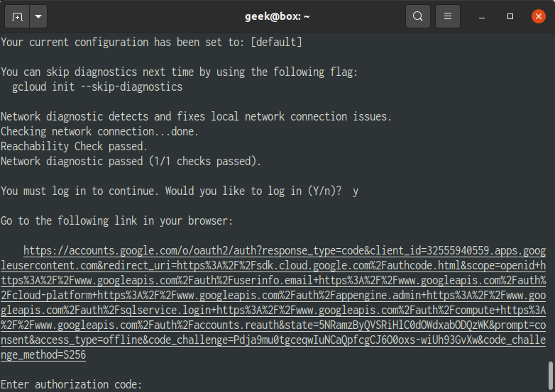This screenshot has width=555, height=392.
Task: Click the link line ending S256
Action: [43, 355]
